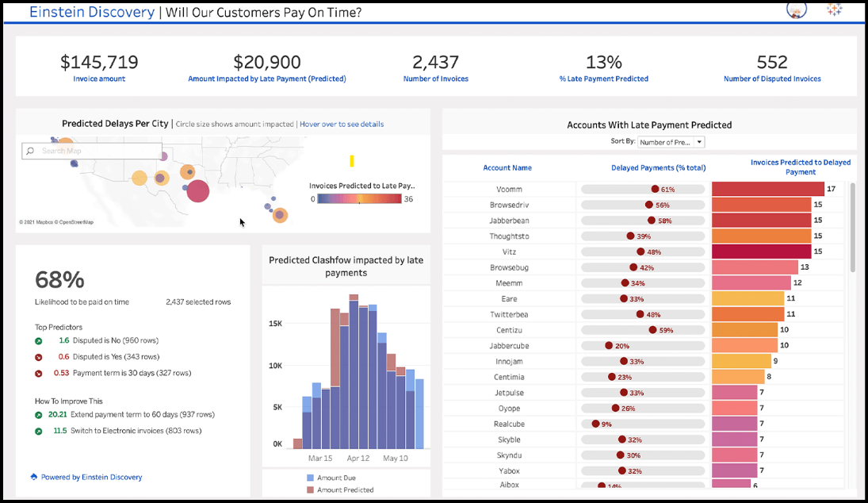Click the 61% delayed payment dot for Voomm
The width and height of the screenshot is (868, 503).
pyautogui.click(x=655, y=189)
